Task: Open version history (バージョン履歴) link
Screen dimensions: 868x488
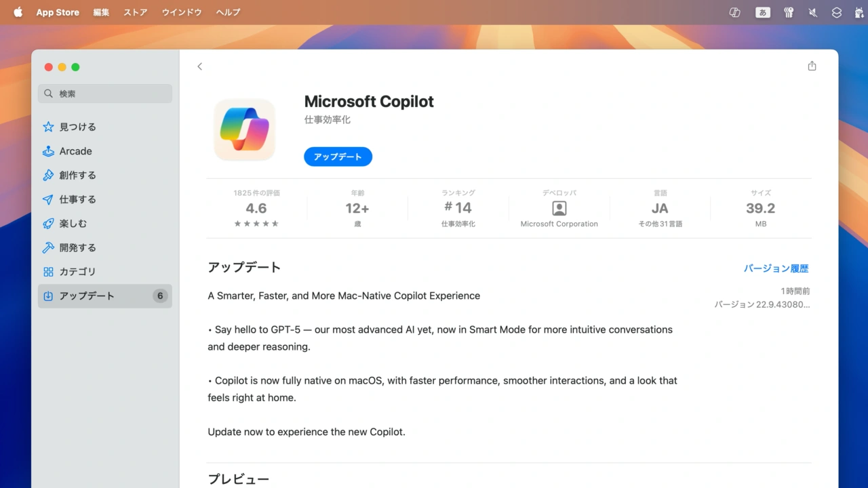Action: (776, 268)
